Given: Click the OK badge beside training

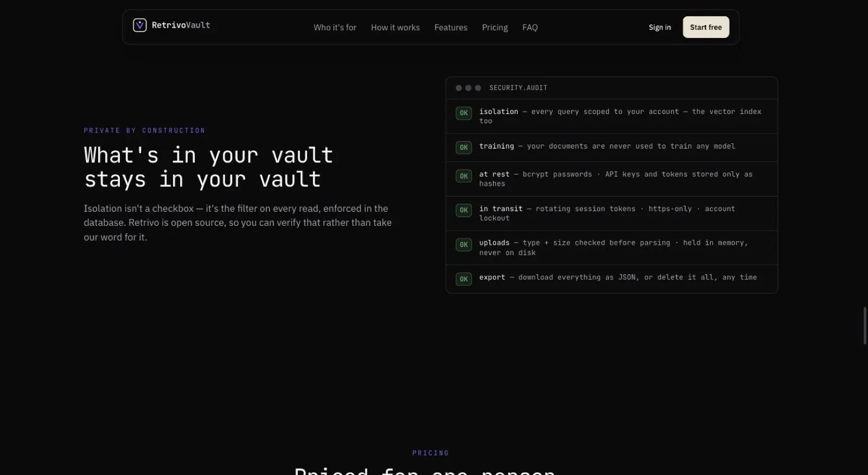Looking at the screenshot, I should (464, 147).
